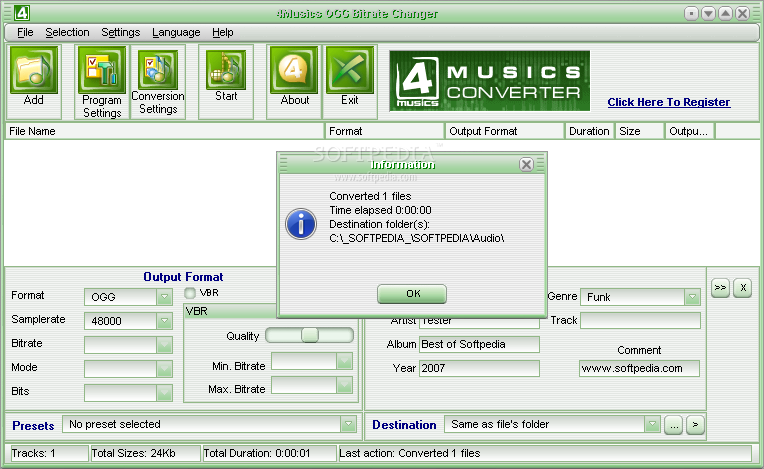Open Conversion Settings toolbar icon

tap(157, 70)
